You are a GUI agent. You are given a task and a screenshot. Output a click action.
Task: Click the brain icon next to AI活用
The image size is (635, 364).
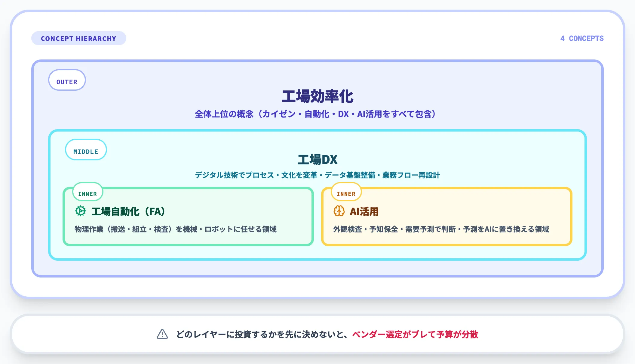click(x=339, y=211)
